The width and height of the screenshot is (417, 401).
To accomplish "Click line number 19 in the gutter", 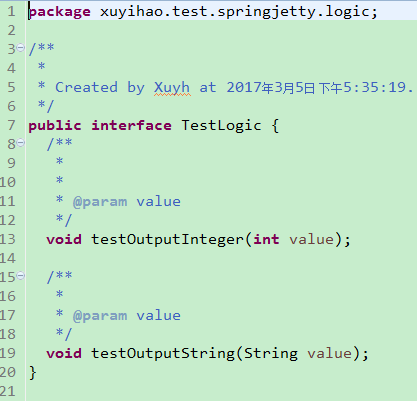I will click(7, 354).
